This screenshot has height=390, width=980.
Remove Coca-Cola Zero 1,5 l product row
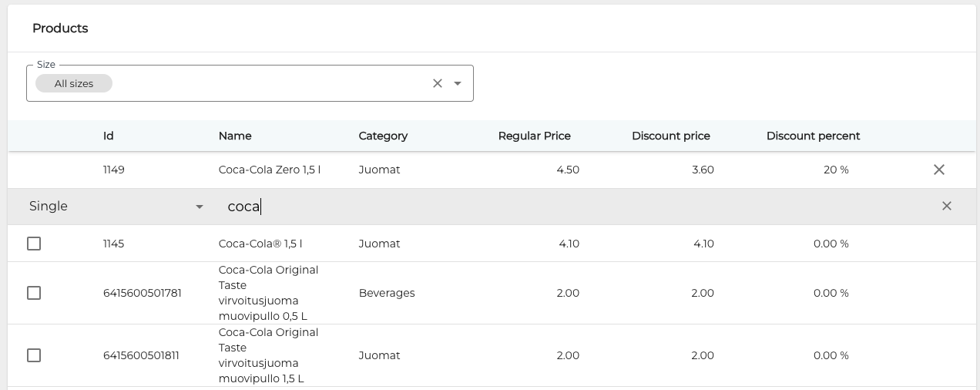point(938,170)
